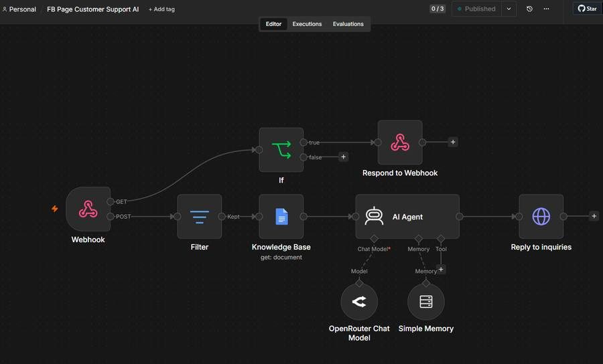
Task: Open the Knowledge Base document node
Action: click(281, 217)
